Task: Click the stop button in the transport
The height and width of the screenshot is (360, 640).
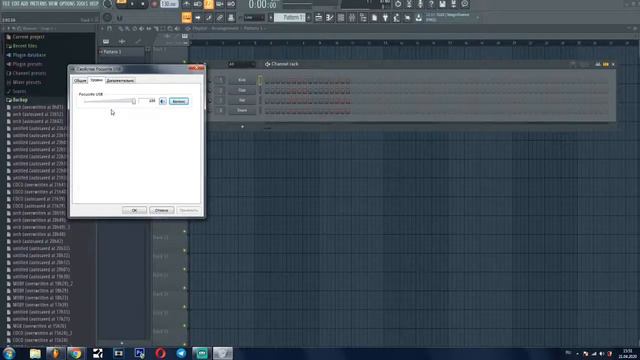Action: coord(142,4)
